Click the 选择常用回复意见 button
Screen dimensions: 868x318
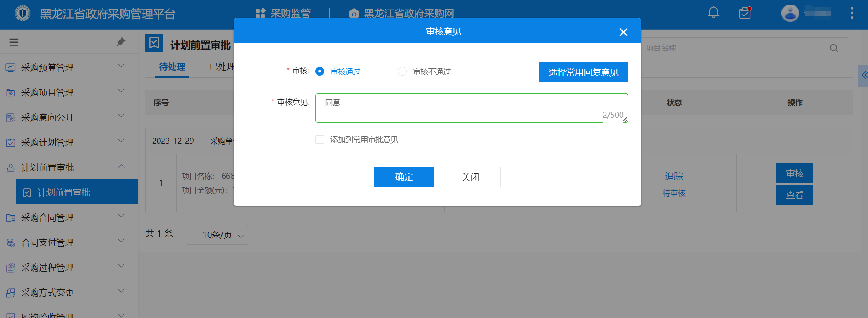point(583,72)
